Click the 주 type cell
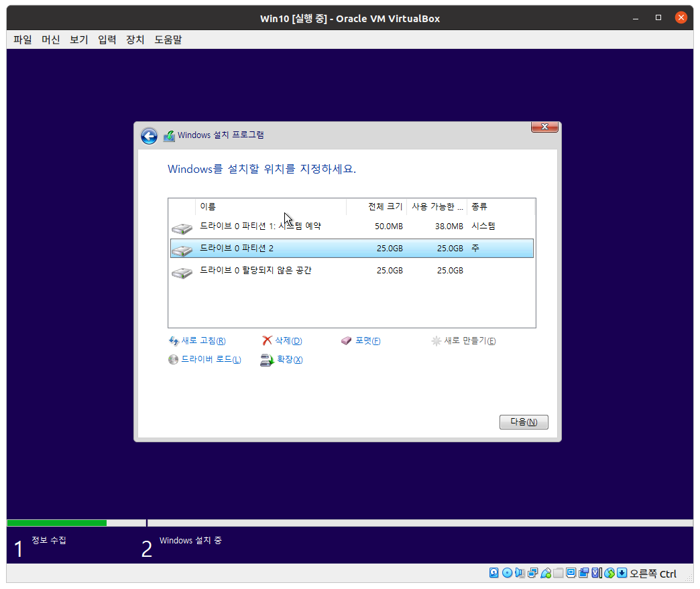 click(x=475, y=248)
